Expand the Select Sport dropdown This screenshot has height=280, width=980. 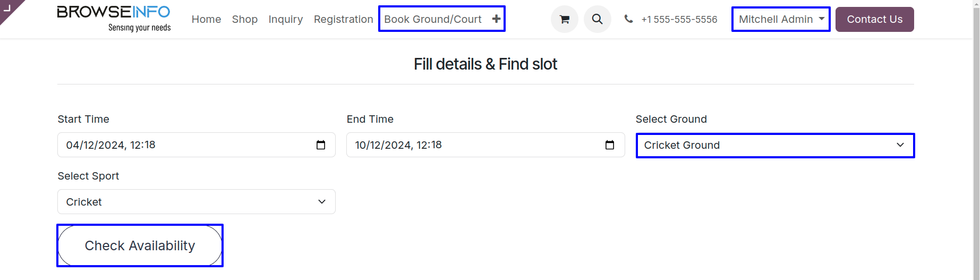[197, 202]
